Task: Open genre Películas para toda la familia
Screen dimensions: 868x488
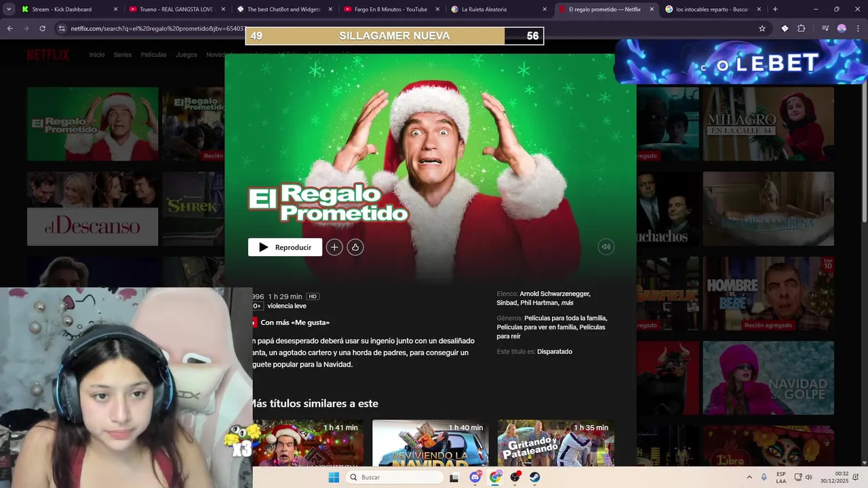Action: [566, 318]
